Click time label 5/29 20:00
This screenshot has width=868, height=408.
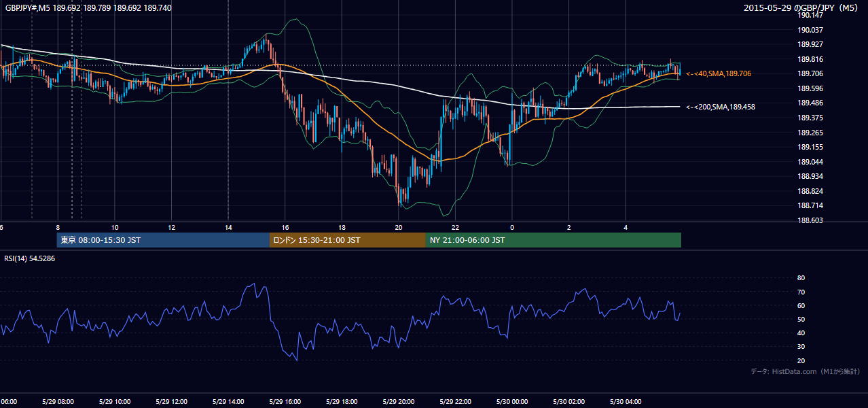click(399, 402)
